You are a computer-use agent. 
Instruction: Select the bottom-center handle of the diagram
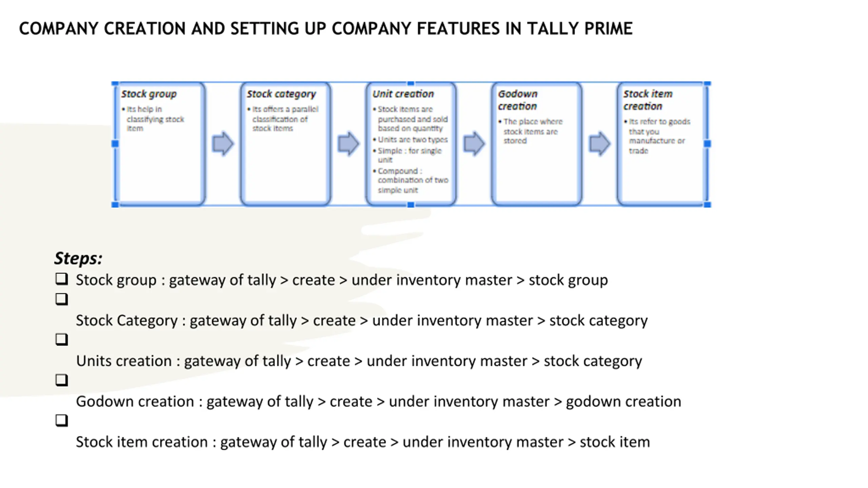[x=411, y=204]
